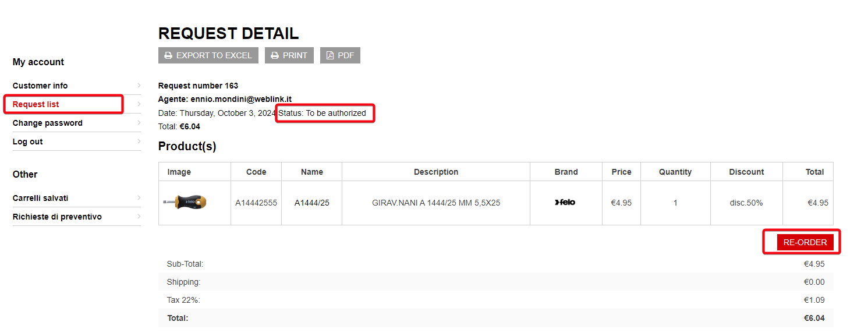Select Log out from account menu

pos(28,142)
